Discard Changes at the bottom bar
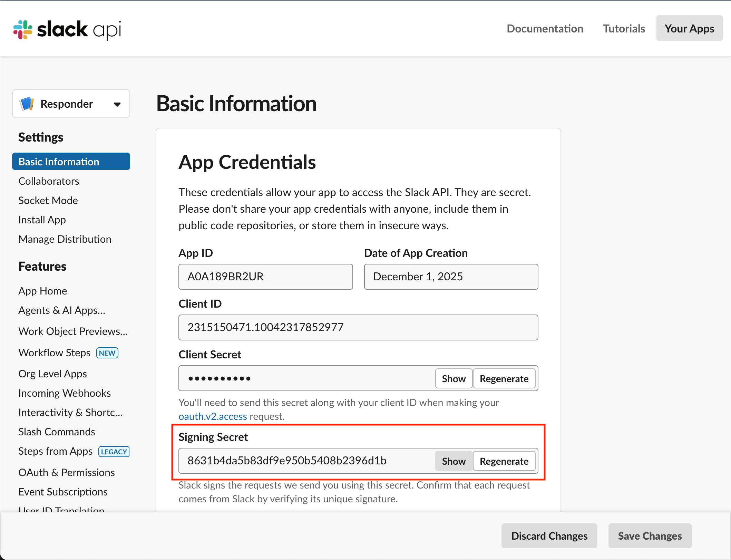The width and height of the screenshot is (731, 560). 549,536
